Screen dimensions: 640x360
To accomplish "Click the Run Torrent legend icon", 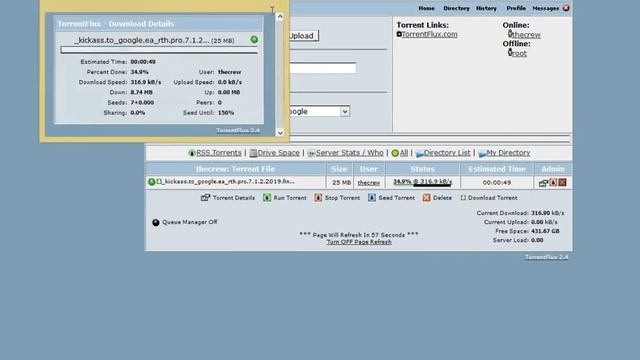I will (x=267, y=198).
